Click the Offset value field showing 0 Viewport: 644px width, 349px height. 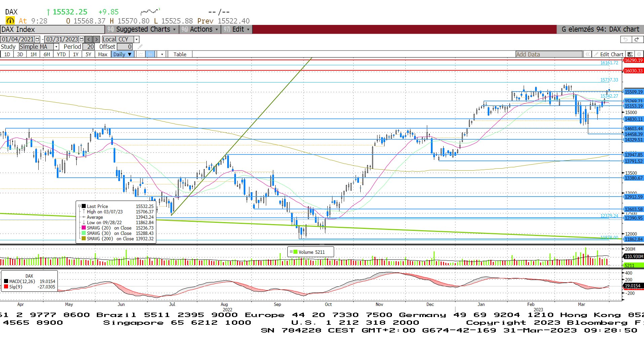pyautogui.click(x=125, y=47)
